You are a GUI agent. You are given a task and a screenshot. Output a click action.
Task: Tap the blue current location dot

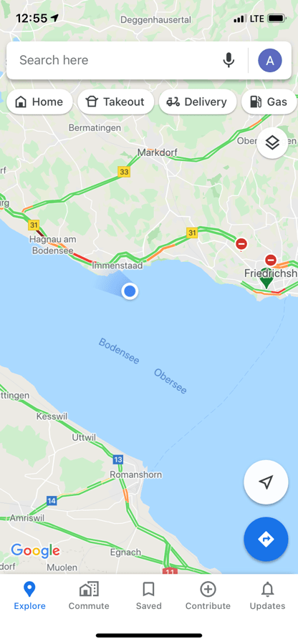click(x=130, y=291)
